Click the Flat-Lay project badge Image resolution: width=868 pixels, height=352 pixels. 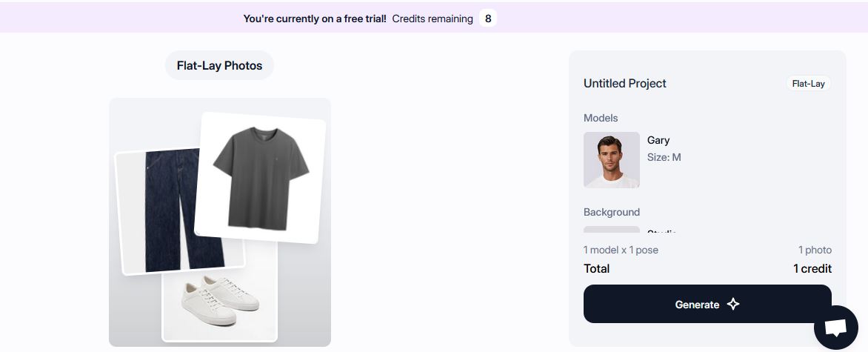808,84
